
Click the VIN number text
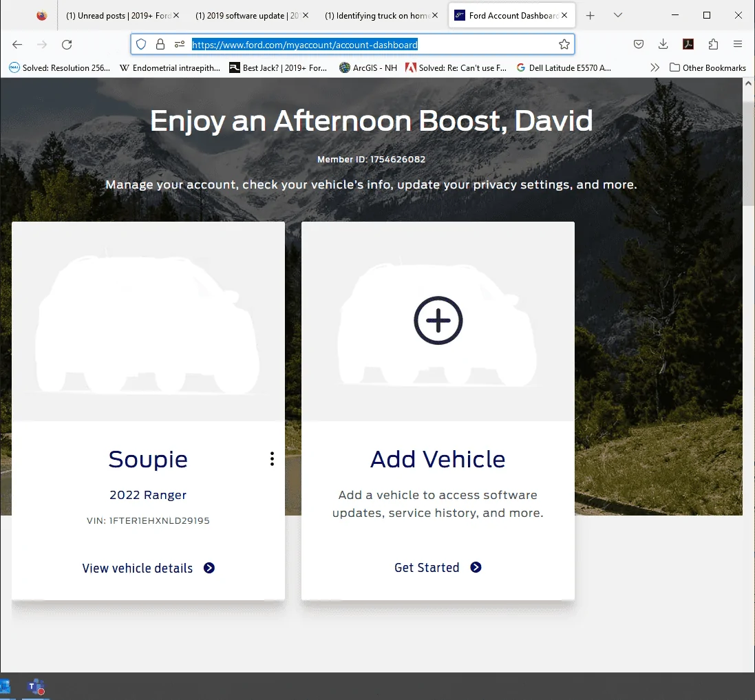click(x=148, y=520)
